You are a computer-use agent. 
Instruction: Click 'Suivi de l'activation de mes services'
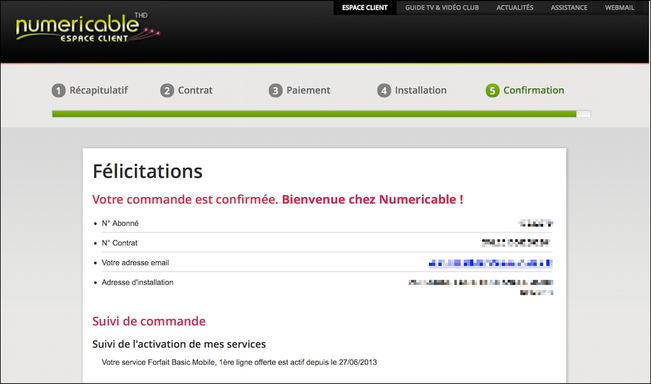(x=179, y=344)
